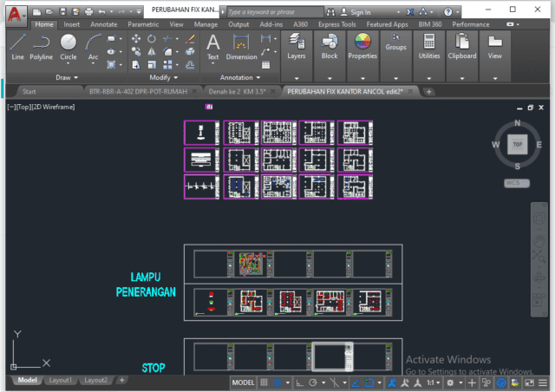Select the Line tool in Draw panel
This screenshot has height=392, width=555.
(x=17, y=47)
